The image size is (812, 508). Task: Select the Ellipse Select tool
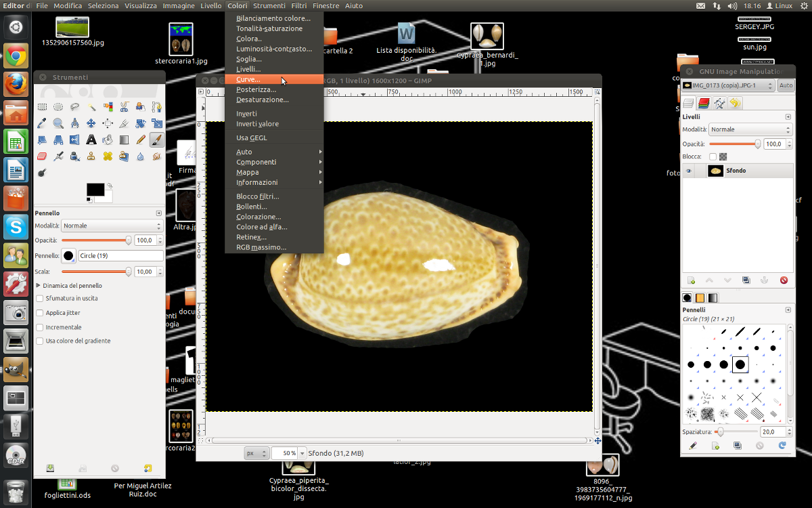[58, 107]
